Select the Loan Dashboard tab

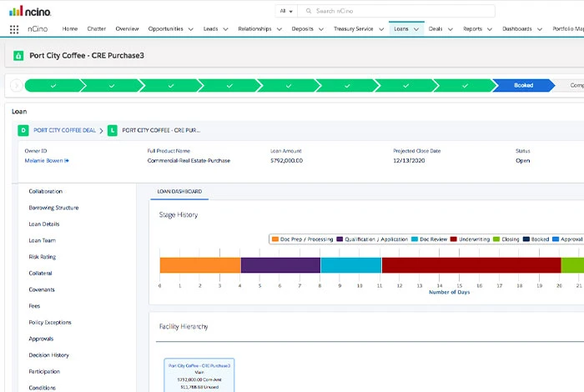(x=179, y=192)
